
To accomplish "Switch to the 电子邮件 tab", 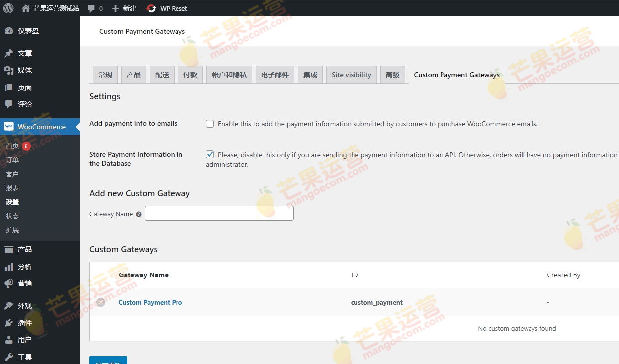I will (x=274, y=74).
